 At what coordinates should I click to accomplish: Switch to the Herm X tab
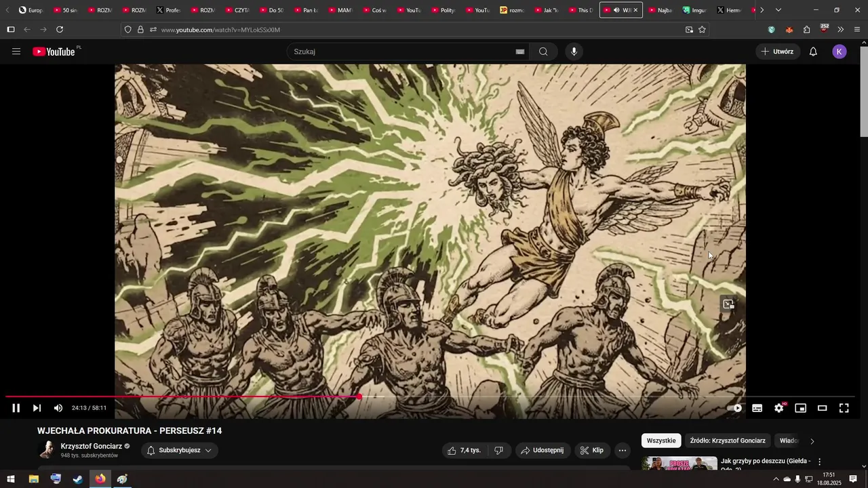pyautogui.click(x=728, y=10)
